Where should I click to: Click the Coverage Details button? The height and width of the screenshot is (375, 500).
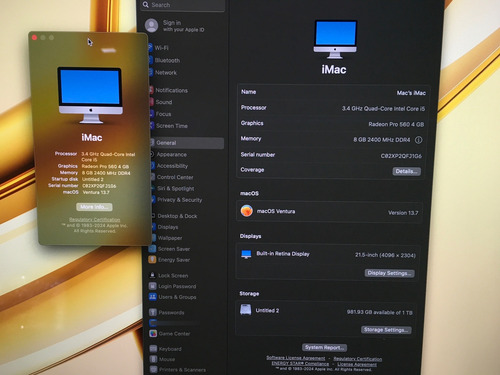point(406,171)
